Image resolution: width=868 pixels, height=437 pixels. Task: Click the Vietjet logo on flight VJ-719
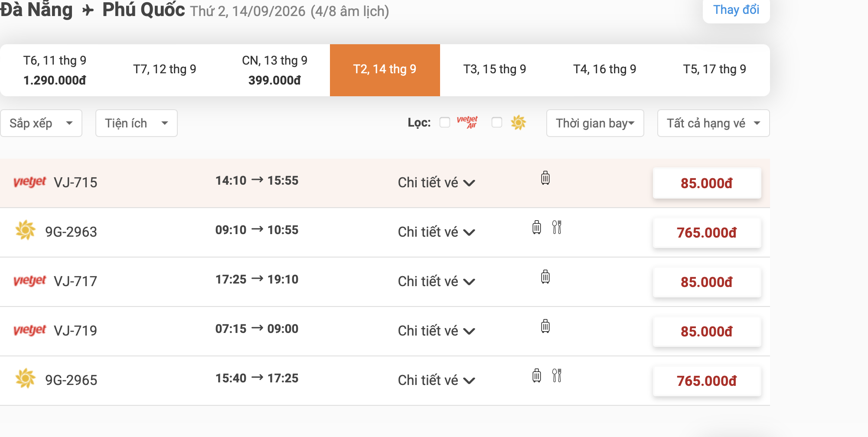tap(29, 330)
